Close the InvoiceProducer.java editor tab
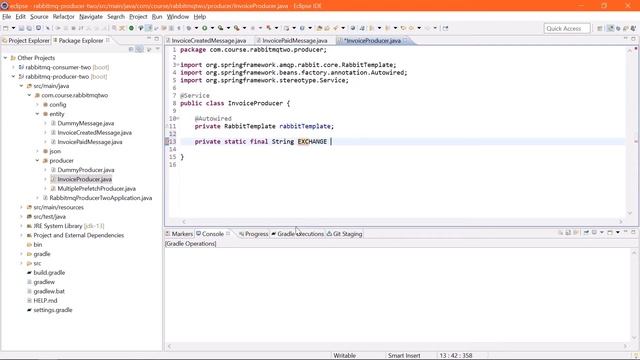 [x=405, y=40]
